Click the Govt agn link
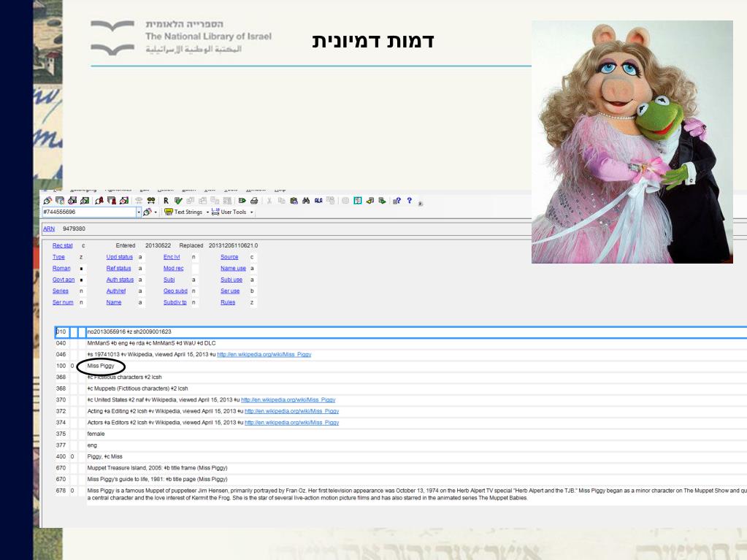Screen dimensions: 747x560 [64, 280]
